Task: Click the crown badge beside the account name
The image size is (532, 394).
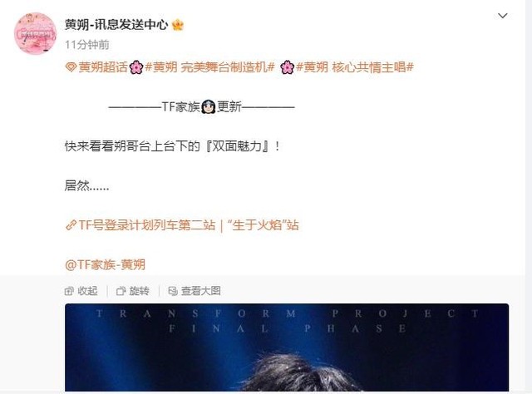Action: point(178,25)
